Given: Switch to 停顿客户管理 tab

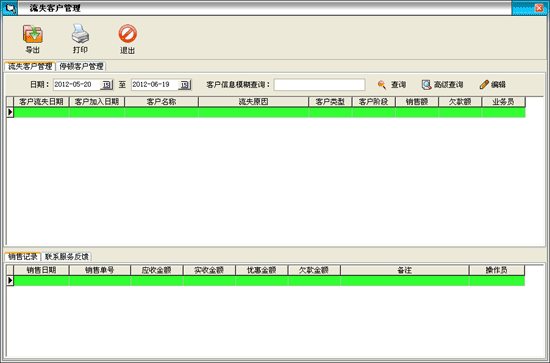Looking at the screenshot, I should pos(81,66).
